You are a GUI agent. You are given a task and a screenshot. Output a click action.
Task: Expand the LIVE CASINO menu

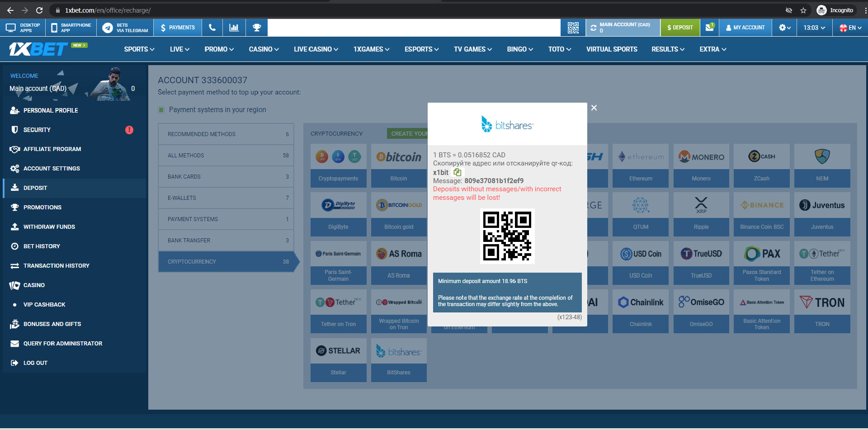tap(316, 49)
